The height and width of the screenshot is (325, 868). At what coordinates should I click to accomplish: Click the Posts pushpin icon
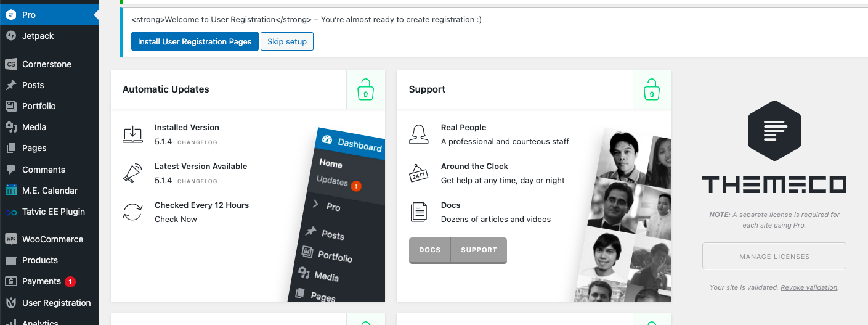[10, 85]
